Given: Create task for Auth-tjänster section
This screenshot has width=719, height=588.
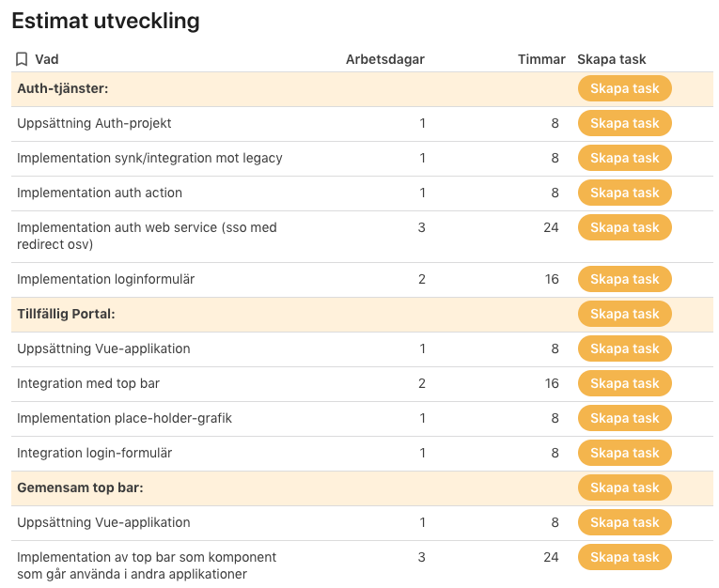Looking at the screenshot, I should pos(624,88).
